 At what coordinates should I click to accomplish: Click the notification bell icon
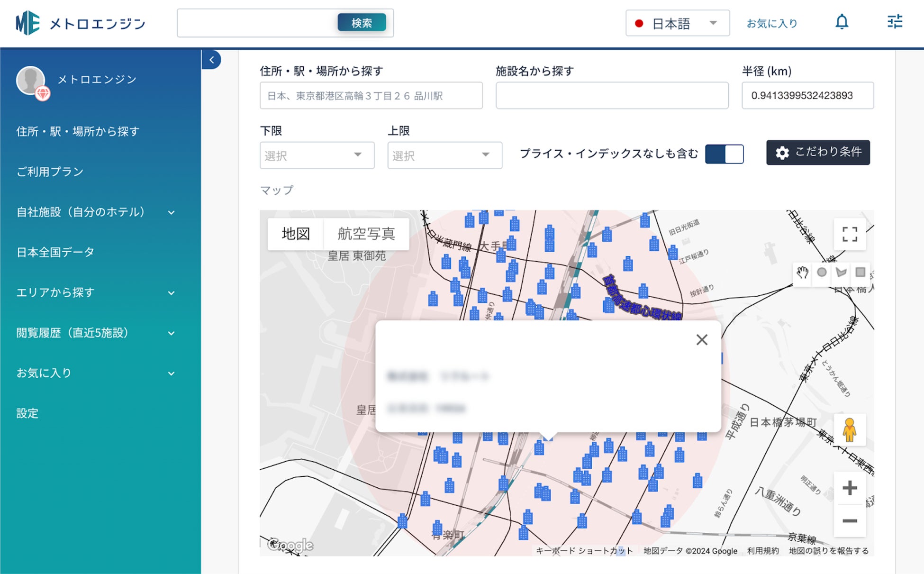coord(842,22)
